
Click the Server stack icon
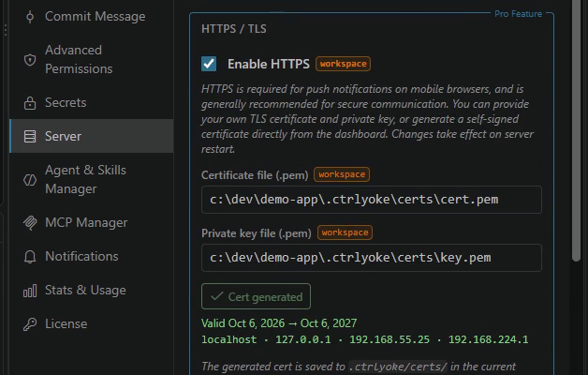(x=30, y=136)
